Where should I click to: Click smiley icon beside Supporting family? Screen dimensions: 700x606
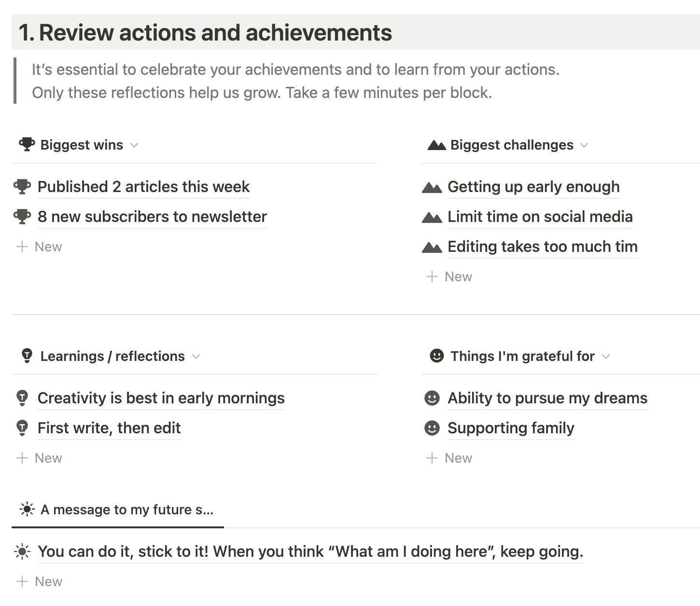pos(432,428)
